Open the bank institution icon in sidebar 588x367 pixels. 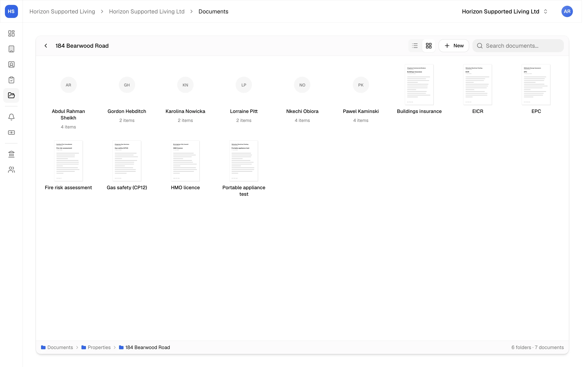point(11,154)
